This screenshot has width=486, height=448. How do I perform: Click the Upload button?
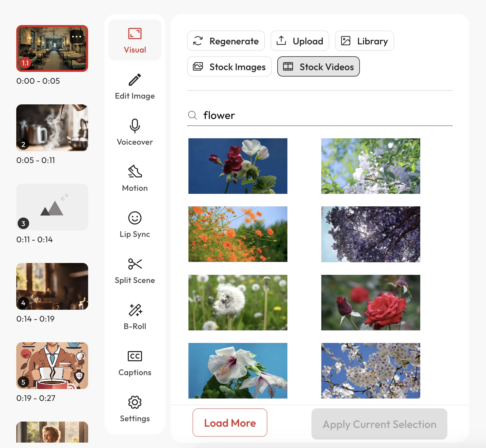pyautogui.click(x=300, y=41)
